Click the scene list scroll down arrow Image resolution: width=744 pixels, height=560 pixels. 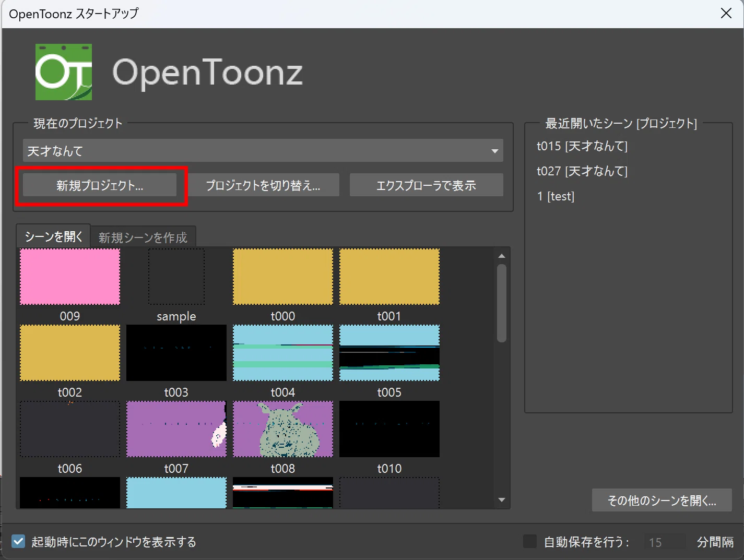point(502,500)
